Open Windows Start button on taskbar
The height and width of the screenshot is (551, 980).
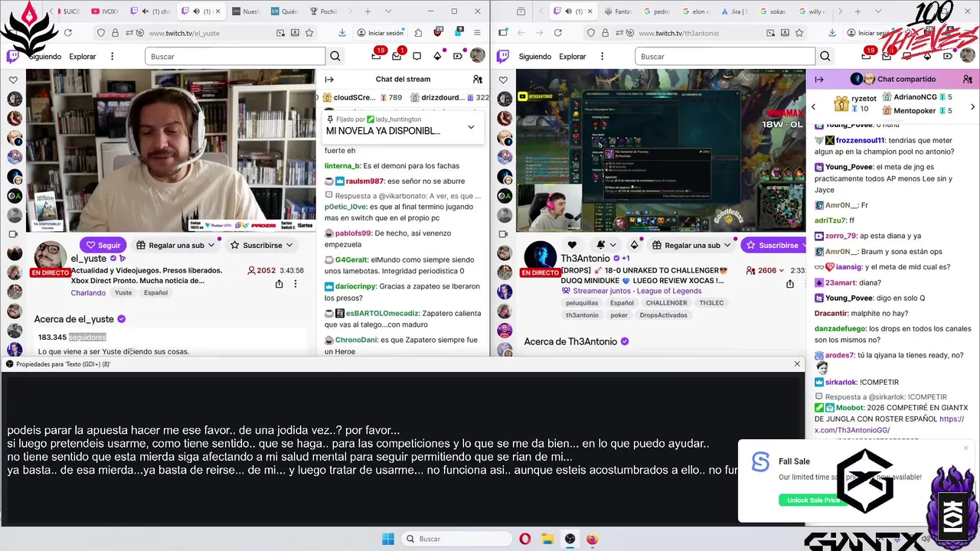pos(387,539)
